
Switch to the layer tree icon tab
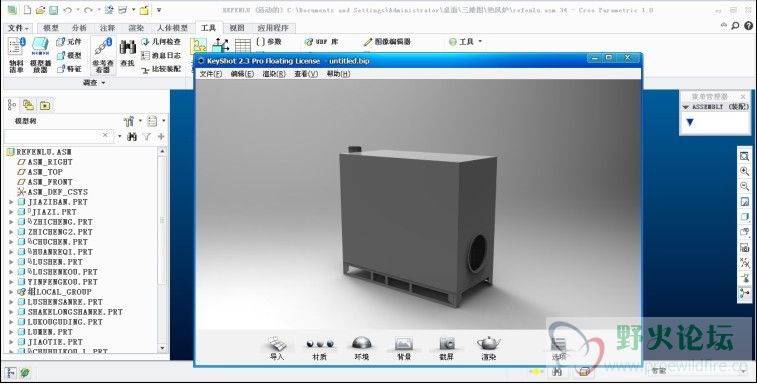pyautogui.click(x=28, y=105)
